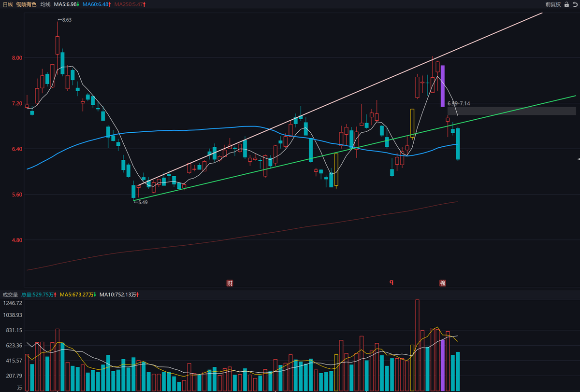
Task: Click the 207.79 volume axis label
Action: [14, 376]
